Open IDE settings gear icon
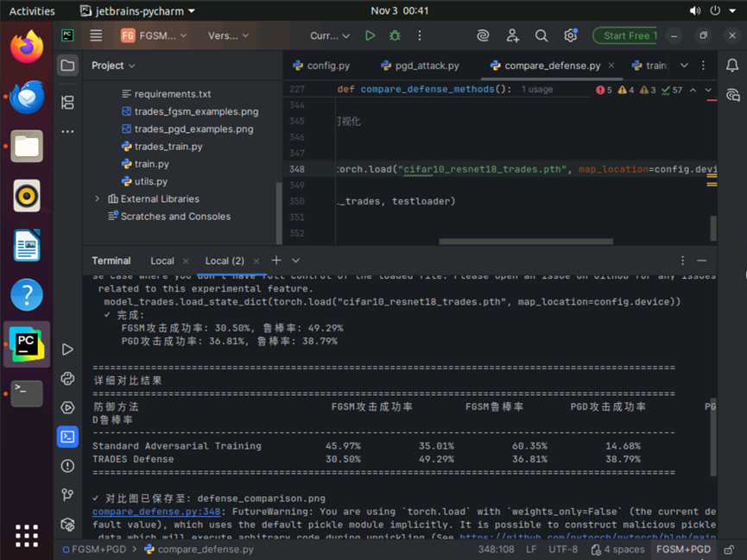This screenshot has width=747, height=560. [570, 35]
